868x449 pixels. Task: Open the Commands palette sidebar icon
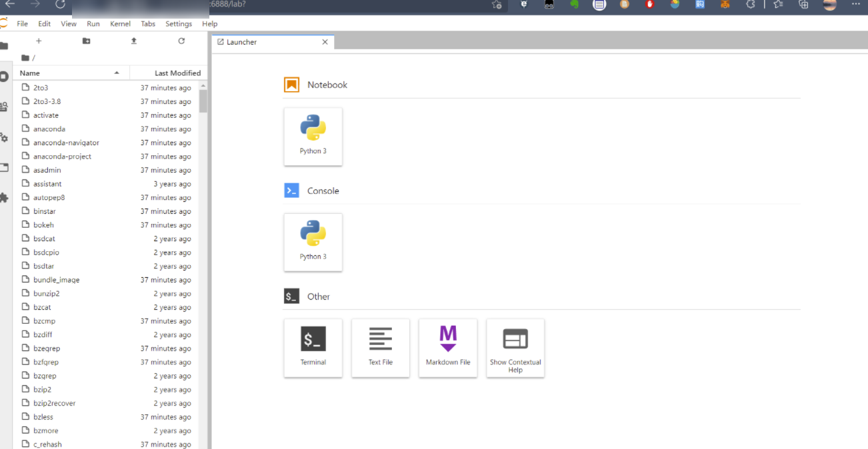point(4,107)
